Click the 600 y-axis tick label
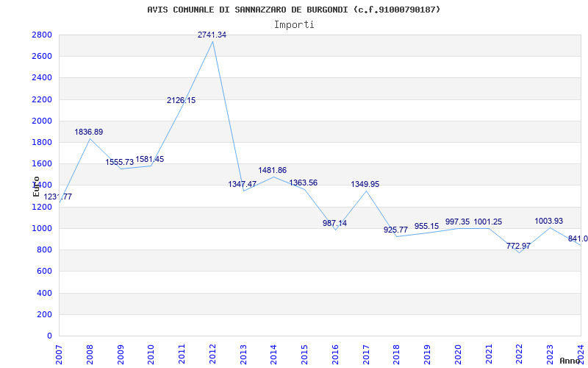Viewport: 588px width, 368px height. pyautogui.click(x=44, y=271)
